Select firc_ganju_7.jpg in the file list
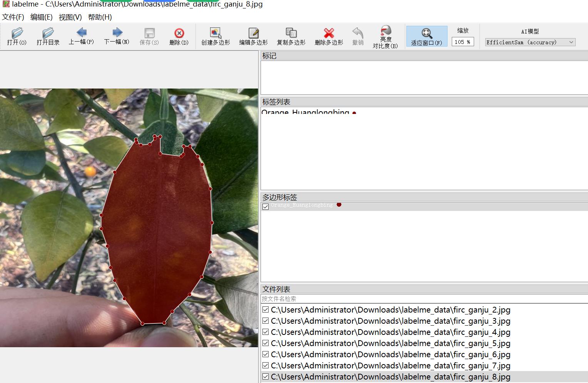Viewport: 588px width, 383px height. [x=390, y=366]
